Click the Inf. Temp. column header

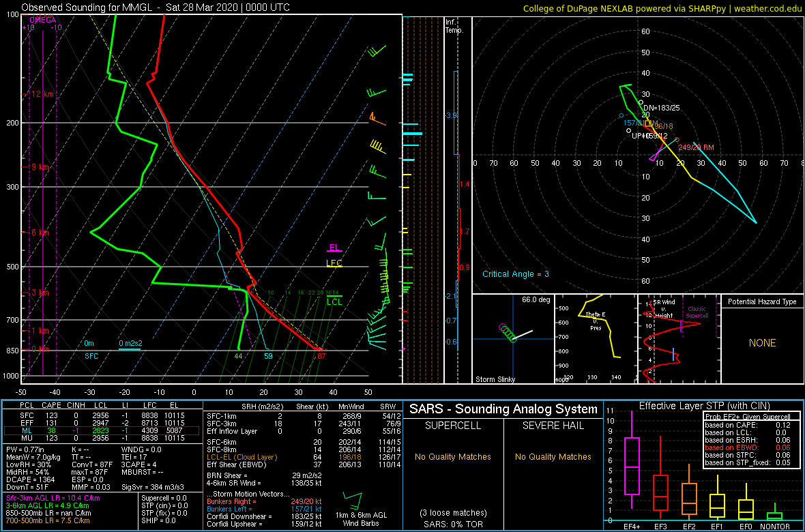455,26
